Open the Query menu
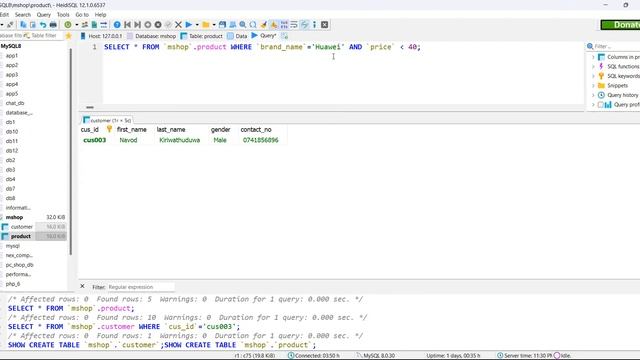Image resolution: width=640 pixels, height=360 pixels. pyautogui.click(x=44, y=15)
